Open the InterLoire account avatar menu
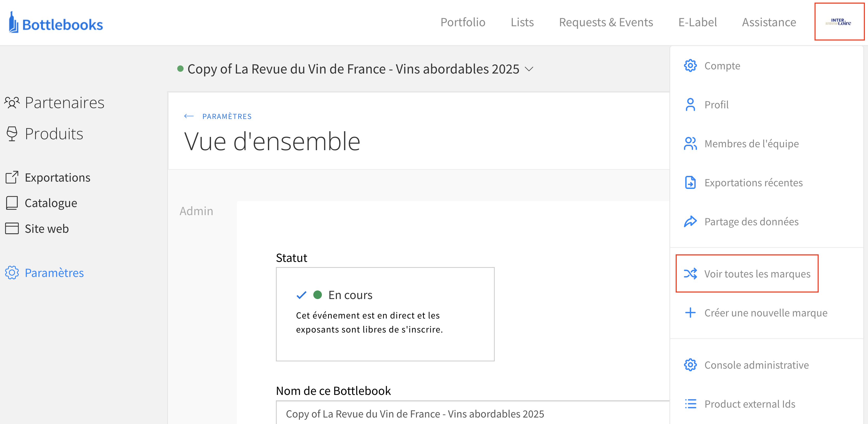This screenshot has height=424, width=868. (839, 22)
